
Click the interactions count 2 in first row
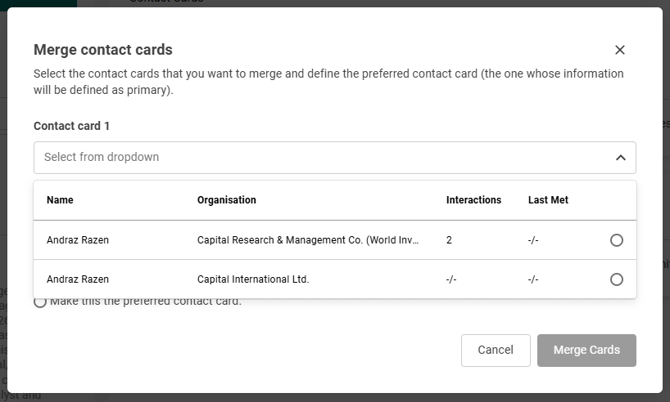click(450, 240)
